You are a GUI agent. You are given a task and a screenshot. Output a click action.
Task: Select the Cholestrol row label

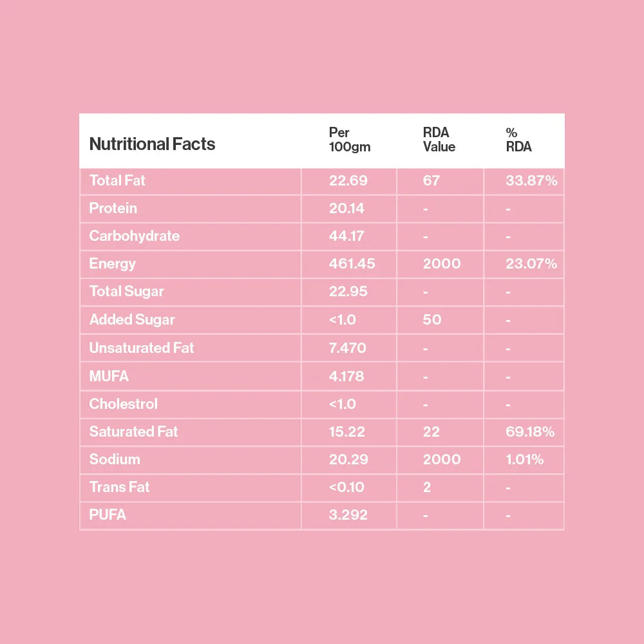click(123, 404)
